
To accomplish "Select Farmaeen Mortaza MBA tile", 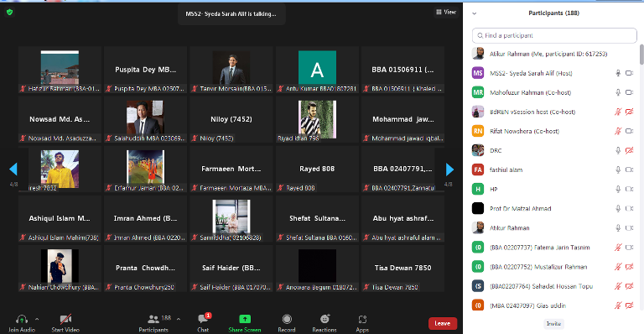I will (231, 169).
